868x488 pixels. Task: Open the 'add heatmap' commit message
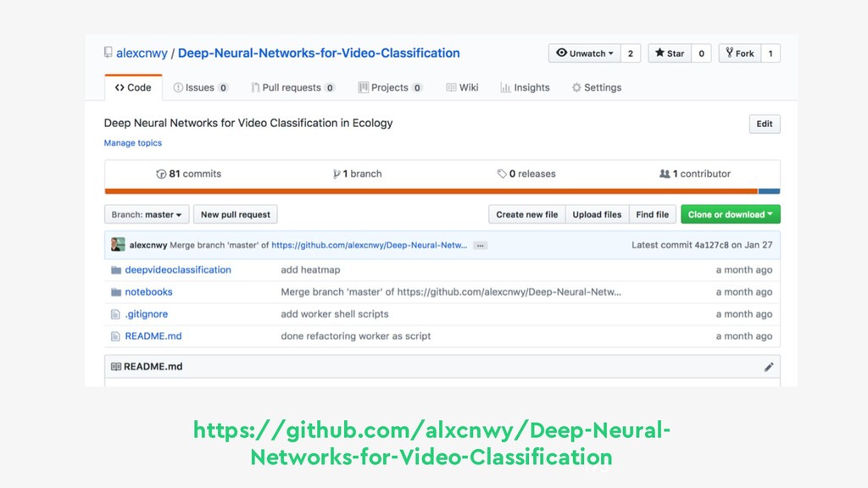[310, 270]
